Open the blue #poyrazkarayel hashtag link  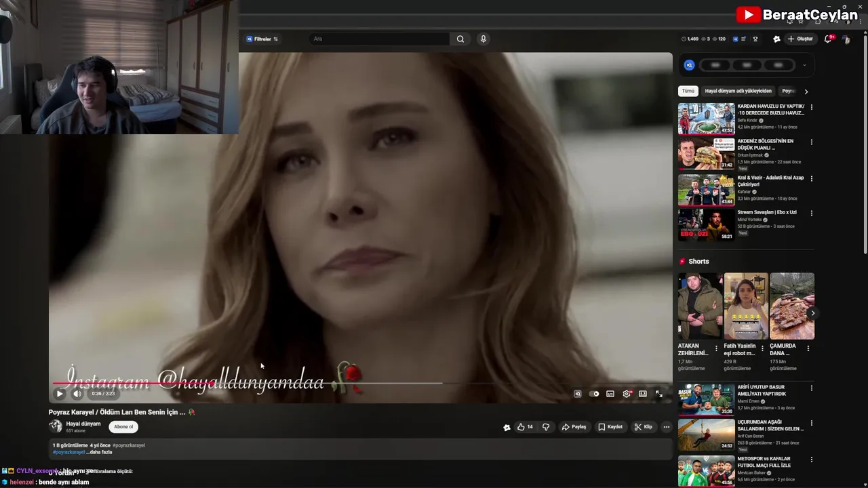pyautogui.click(x=69, y=452)
